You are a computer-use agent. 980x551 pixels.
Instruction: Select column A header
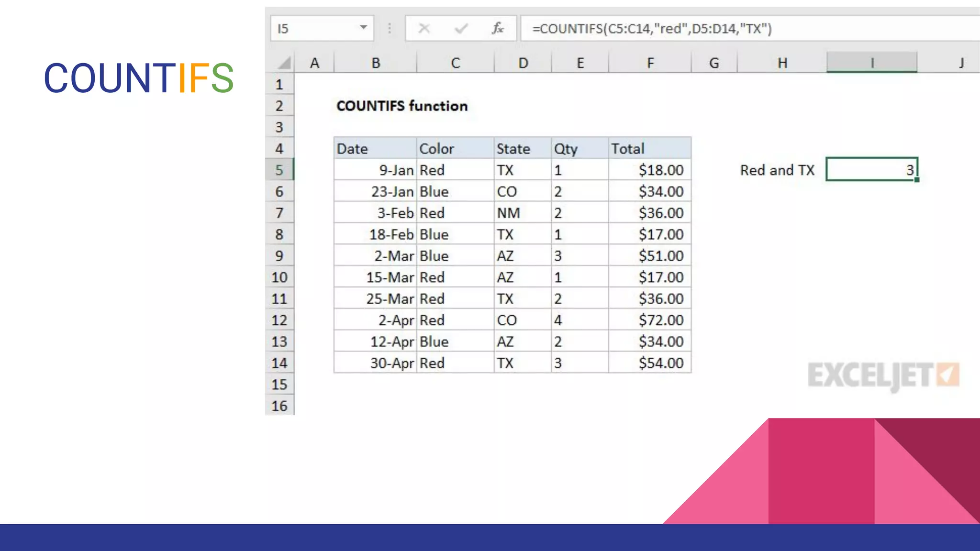(314, 63)
